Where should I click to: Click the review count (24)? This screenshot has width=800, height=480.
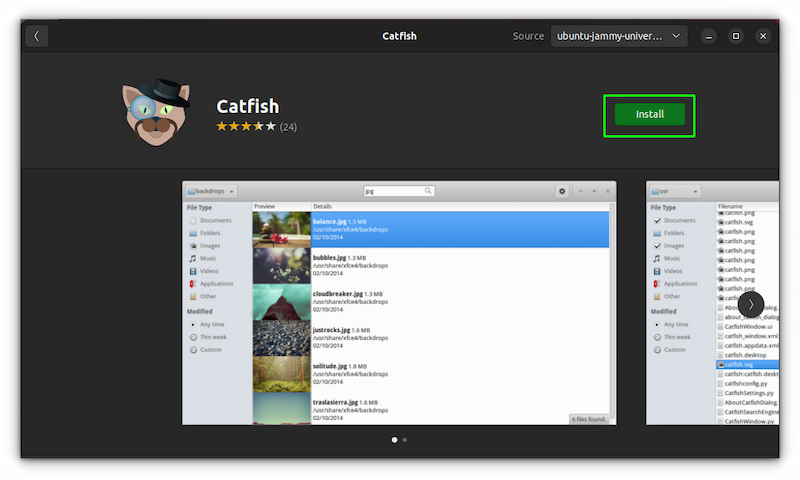coord(288,127)
